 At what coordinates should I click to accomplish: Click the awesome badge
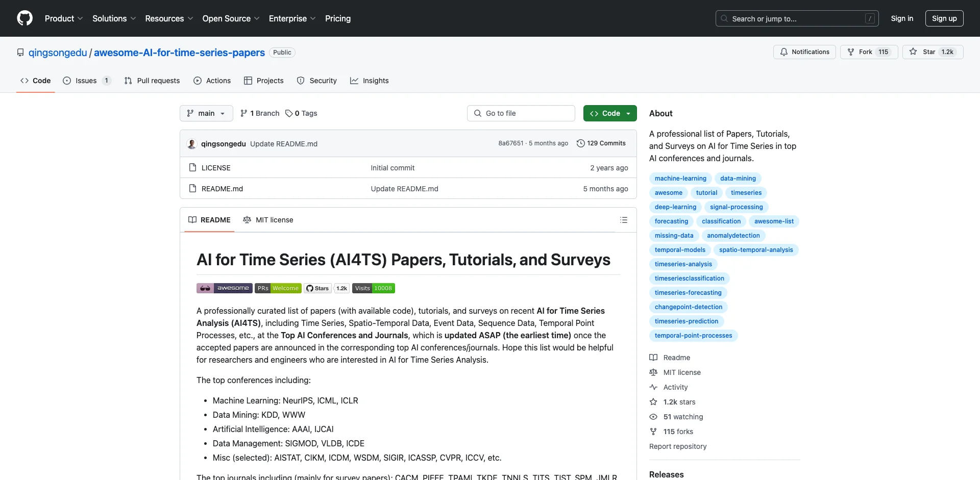225,288
